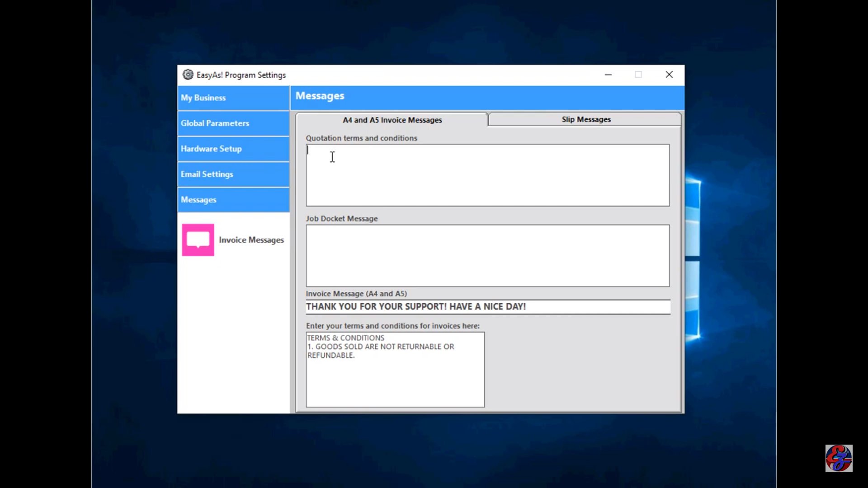Go to the Hardware Setup section
This screenshot has width=868, height=488.
(x=233, y=149)
